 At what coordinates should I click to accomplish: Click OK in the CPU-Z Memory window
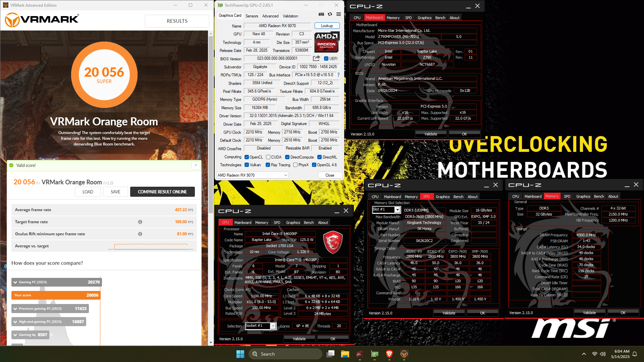[x=623, y=313]
